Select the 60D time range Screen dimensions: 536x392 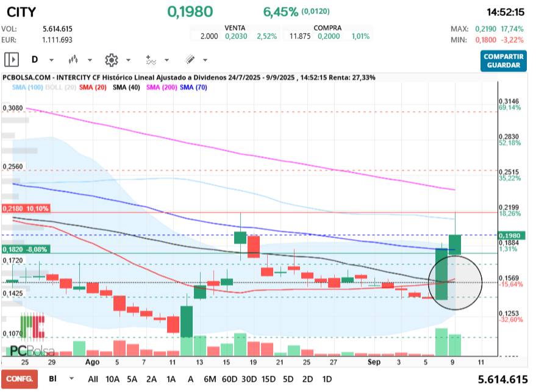pos(229,379)
